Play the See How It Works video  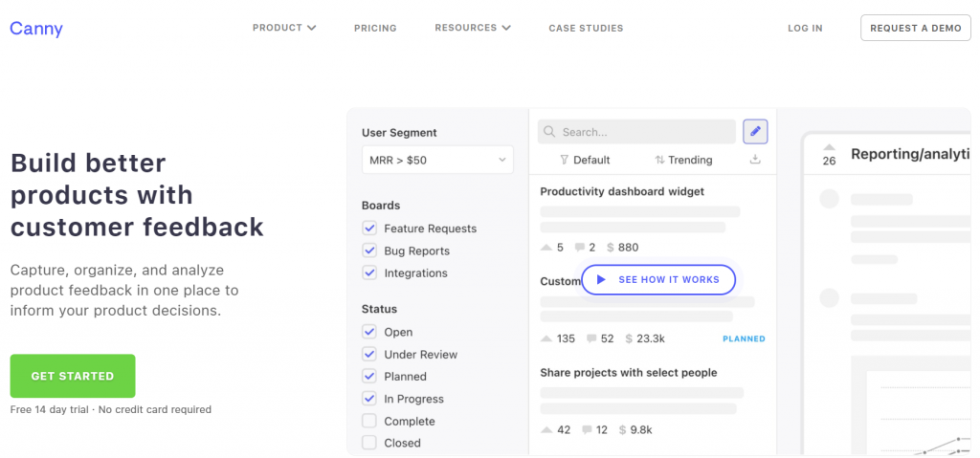point(657,279)
